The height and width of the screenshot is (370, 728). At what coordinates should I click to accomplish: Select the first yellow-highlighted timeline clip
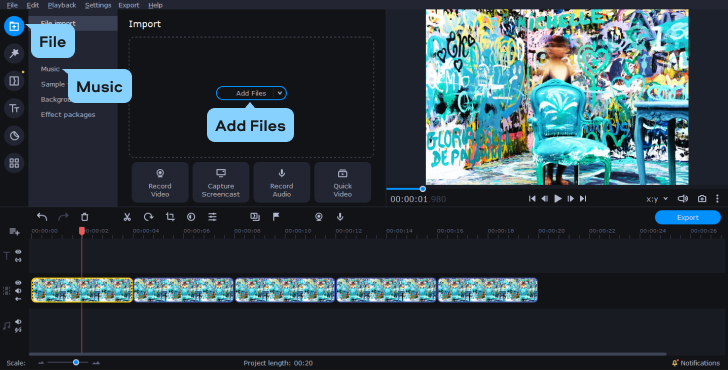click(x=82, y=290)
